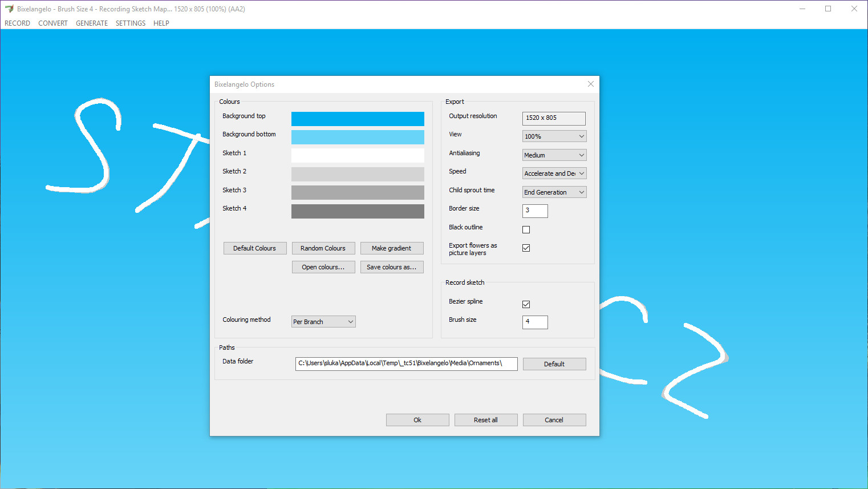
Task: Pick the Background top colour swatch
Action: pos(358,119)
